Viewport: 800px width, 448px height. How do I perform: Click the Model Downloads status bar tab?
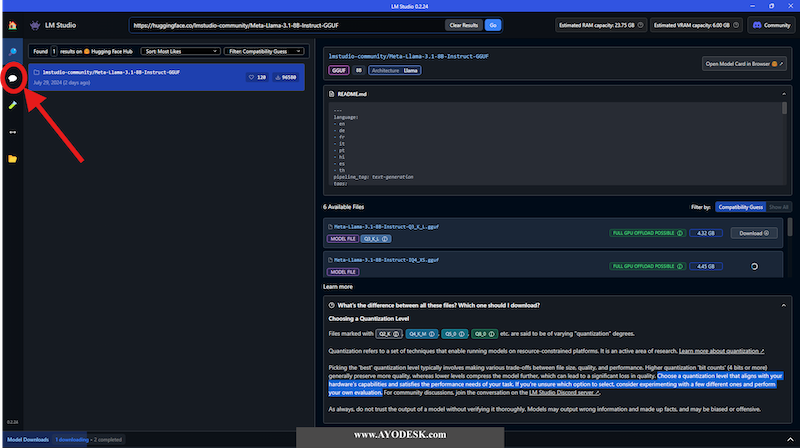pyautogui.click(x=28, y=439)
